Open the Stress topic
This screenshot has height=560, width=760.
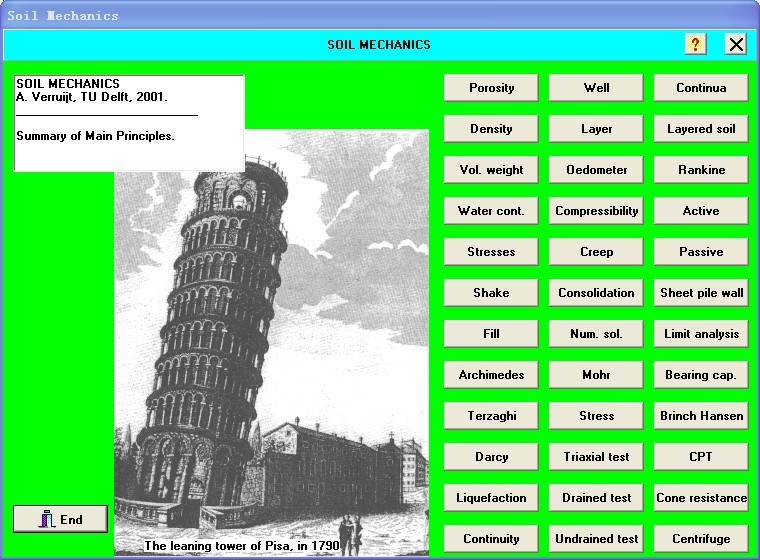coord(596,416)
